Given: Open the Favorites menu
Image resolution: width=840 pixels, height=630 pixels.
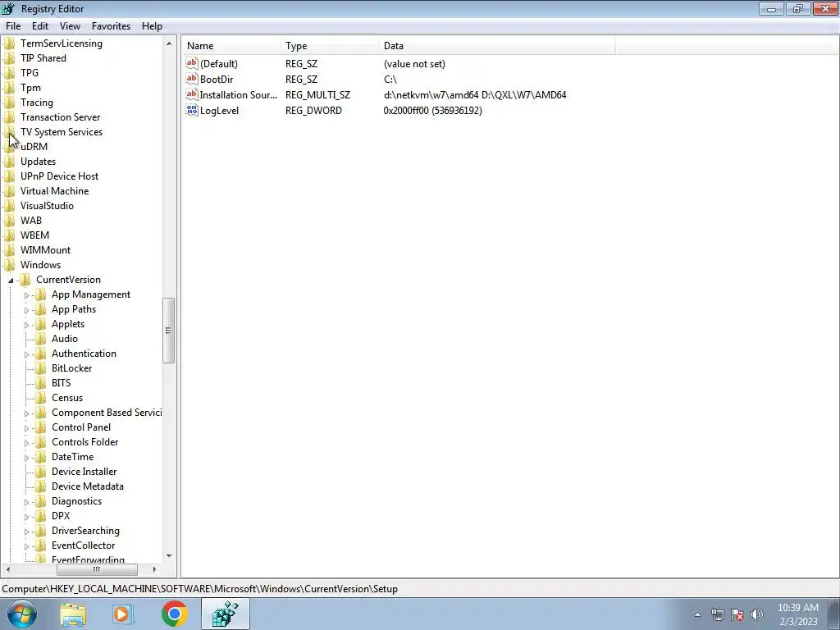Looking at the screenshot, I should tap(111, 25).
